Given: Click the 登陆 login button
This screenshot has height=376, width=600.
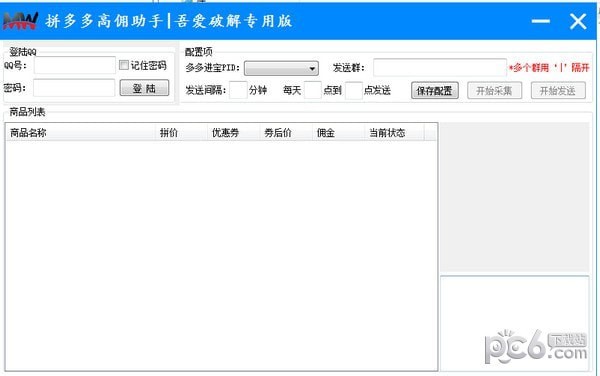Looking at the screenshot, I should (144, 88).
